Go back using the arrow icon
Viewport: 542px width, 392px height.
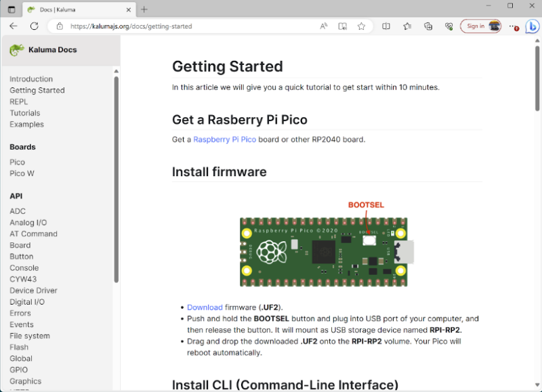point(14,26)
